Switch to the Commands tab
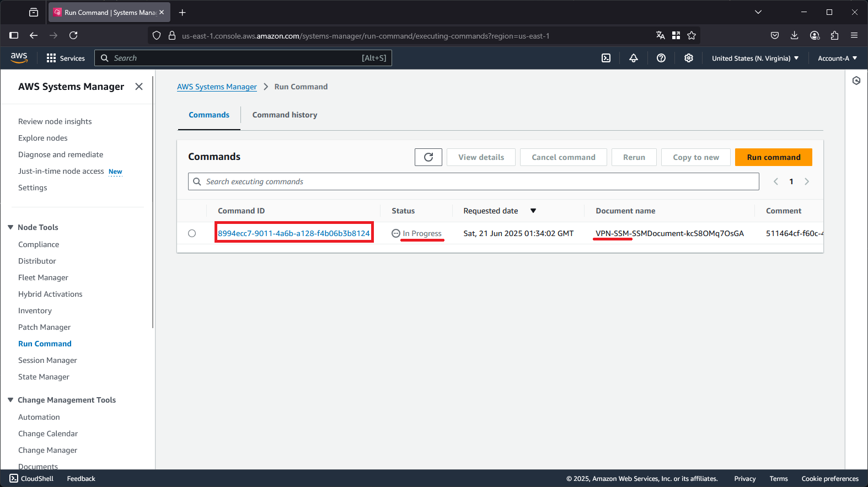The image size is (868, 487). tap(209, 115)
